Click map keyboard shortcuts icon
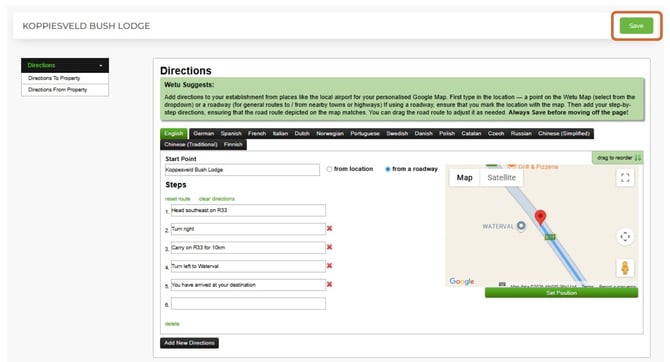Screen dimensions: 670x362 click(x=502, y=284)
